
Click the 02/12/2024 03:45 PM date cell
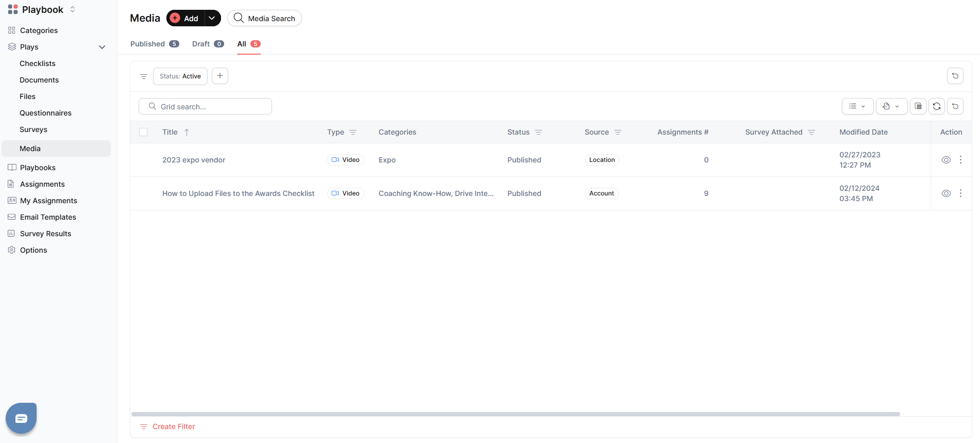[859, 193]
